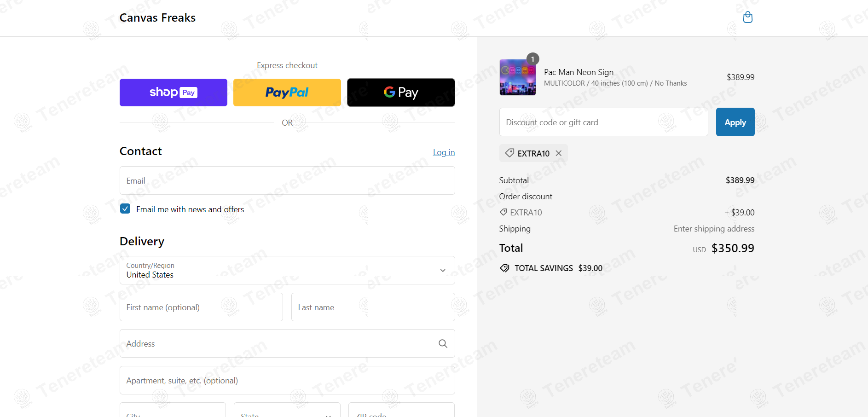Uncheck Email me with news and offers
The height and width of the screenshot is (417, 868).
pyautogui.click(x=125, y=208)
